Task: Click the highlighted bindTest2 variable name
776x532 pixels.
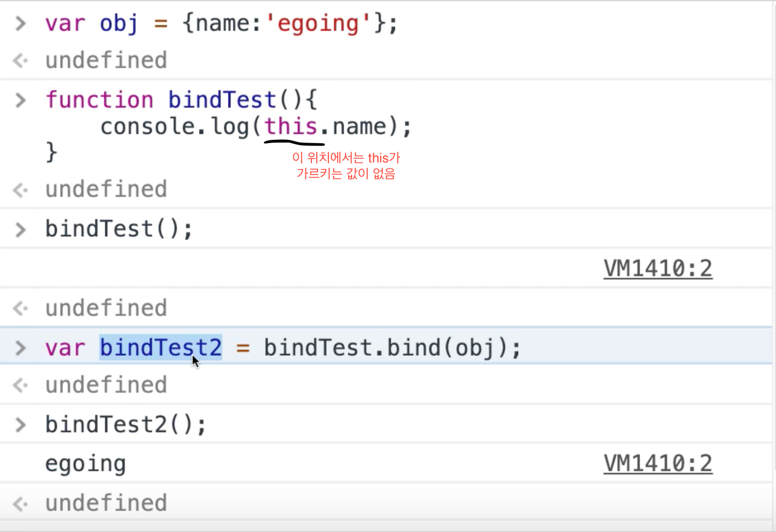Action: tap(161, 348)
